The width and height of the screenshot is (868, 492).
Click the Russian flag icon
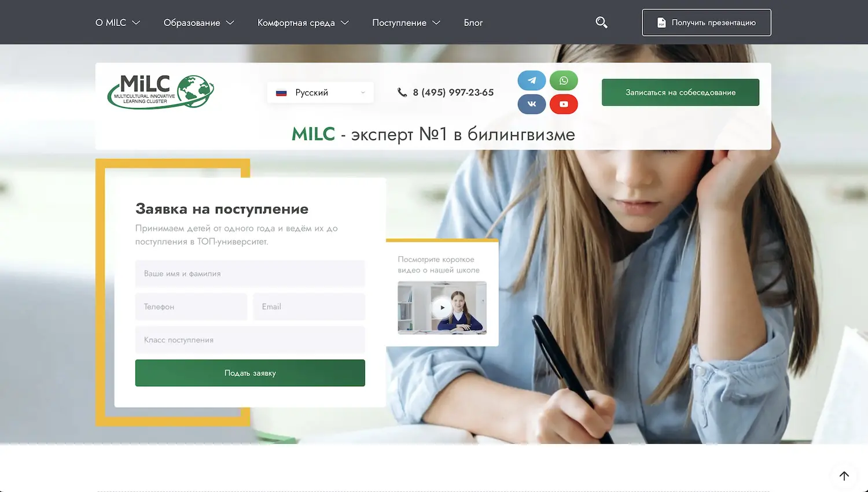(281, 93)
